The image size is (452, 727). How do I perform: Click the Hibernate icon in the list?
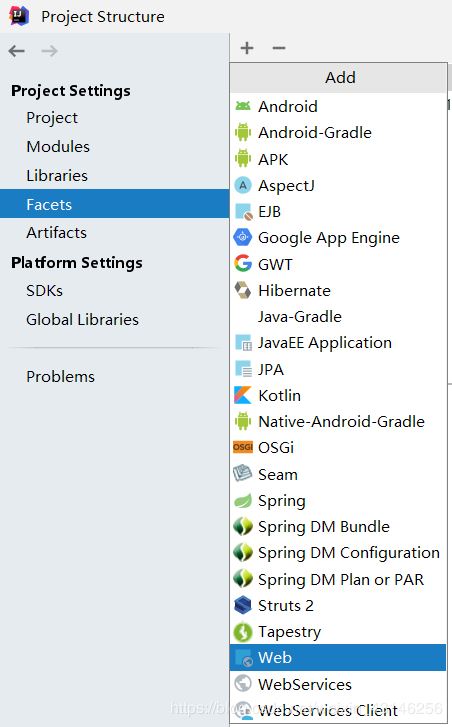[243, 291]
